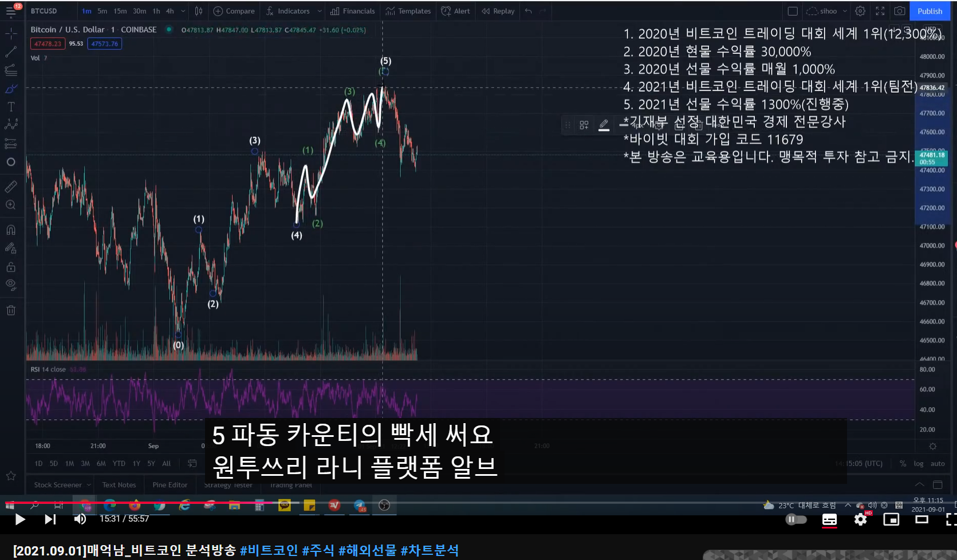Toggle video subtitles

829,519
